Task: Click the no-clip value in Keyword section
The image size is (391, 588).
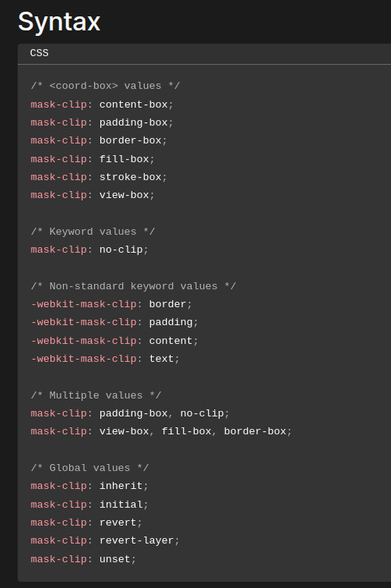Action: pyautogui.click(x=121, y=250)
